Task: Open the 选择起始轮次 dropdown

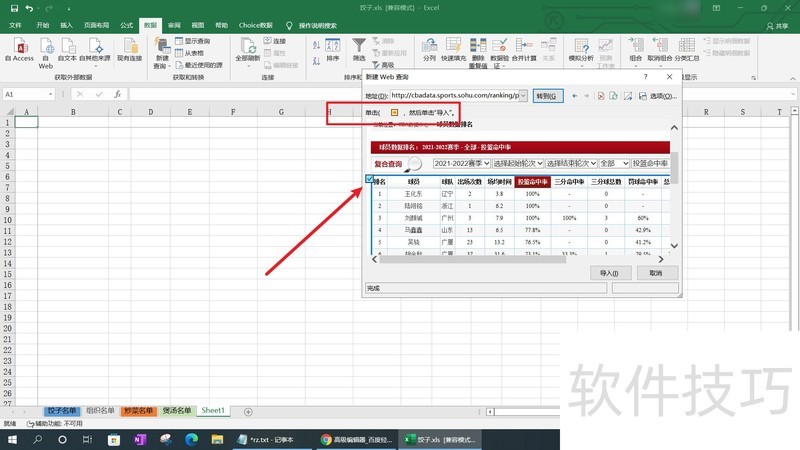Action: (517, 163)
